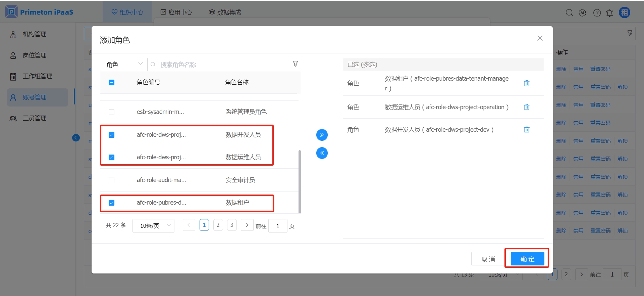Click the move-right double arrow button
This screenshot has height=296, width=644.
point(322,135)
